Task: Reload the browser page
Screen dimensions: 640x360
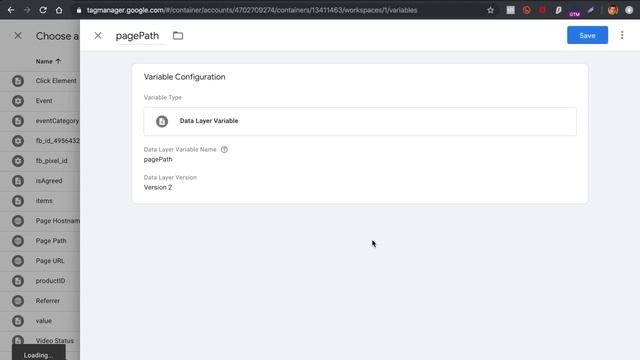Action: [43, 10]
